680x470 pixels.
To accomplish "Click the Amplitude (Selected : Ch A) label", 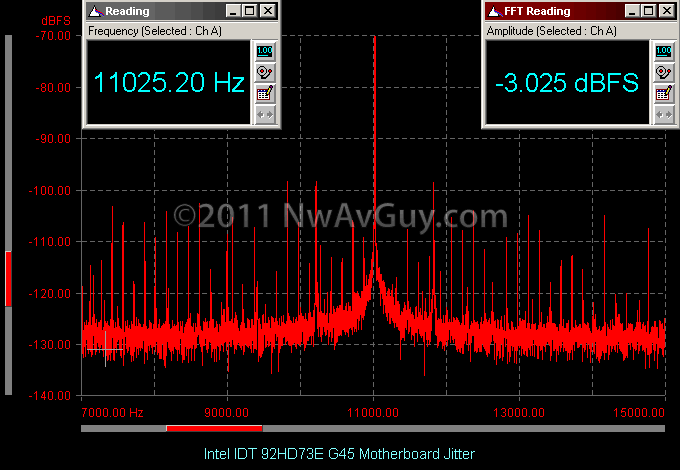I will (x=552, y=31).
